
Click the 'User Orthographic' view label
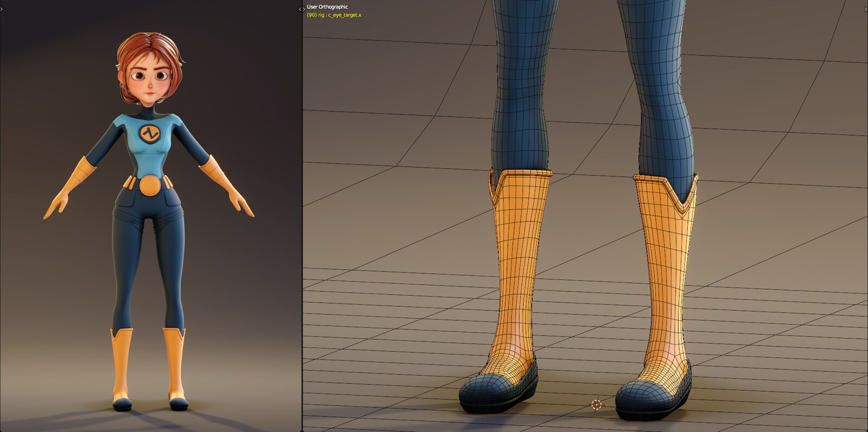point(327,7)
